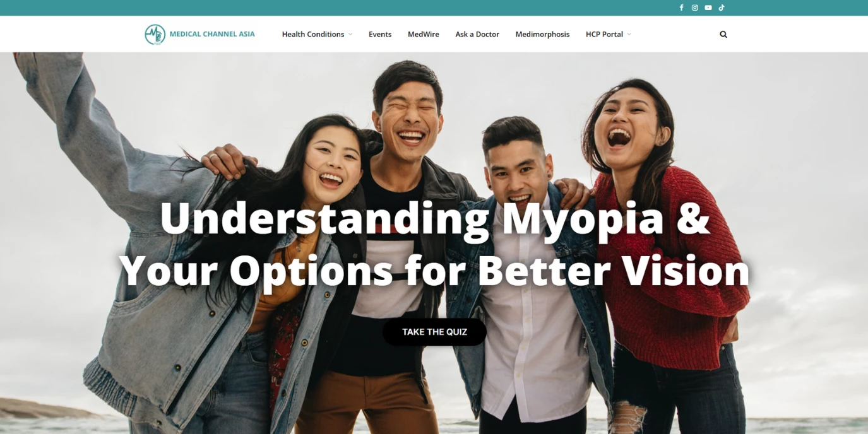The width and height of the screenshot is (868, 434).
Task: Click the Medical Channel Asia text logo
Action: [212, 34]
